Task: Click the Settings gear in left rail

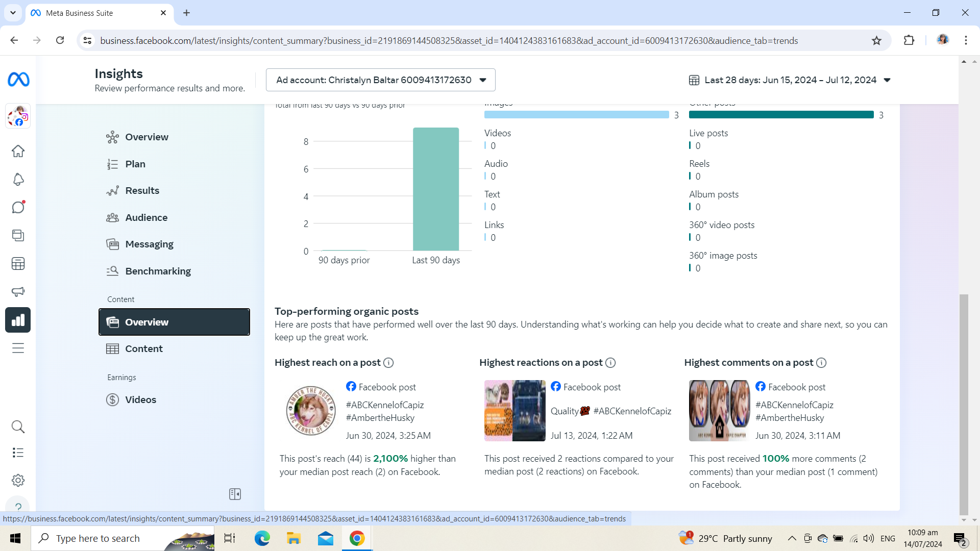Action: [18, 480]
